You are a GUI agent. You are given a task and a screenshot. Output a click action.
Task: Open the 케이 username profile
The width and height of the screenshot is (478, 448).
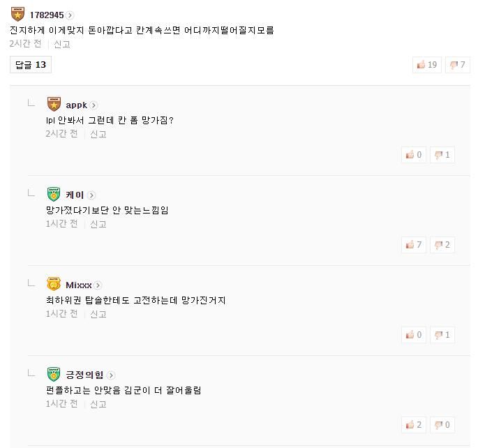75,195
